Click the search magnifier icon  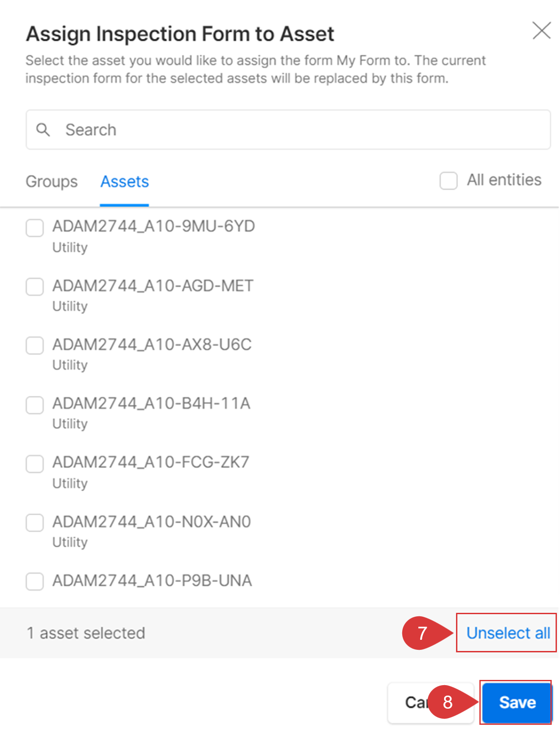coord(43,129)
